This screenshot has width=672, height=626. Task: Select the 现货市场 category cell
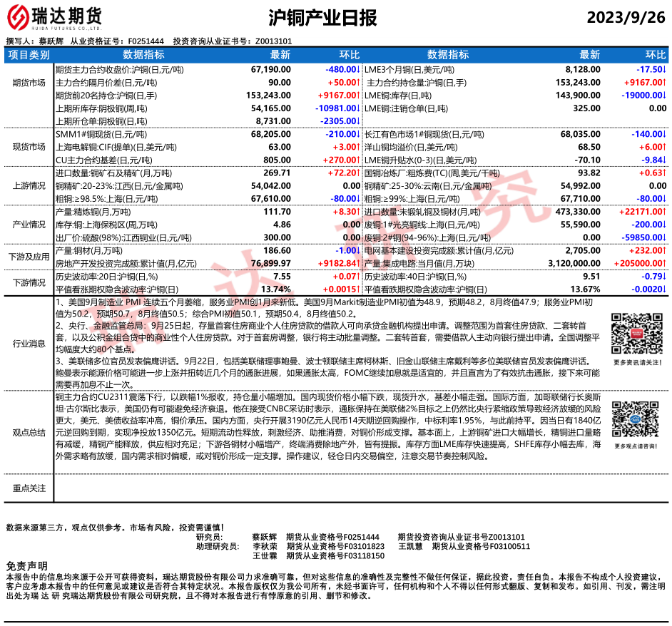point(29,147)
